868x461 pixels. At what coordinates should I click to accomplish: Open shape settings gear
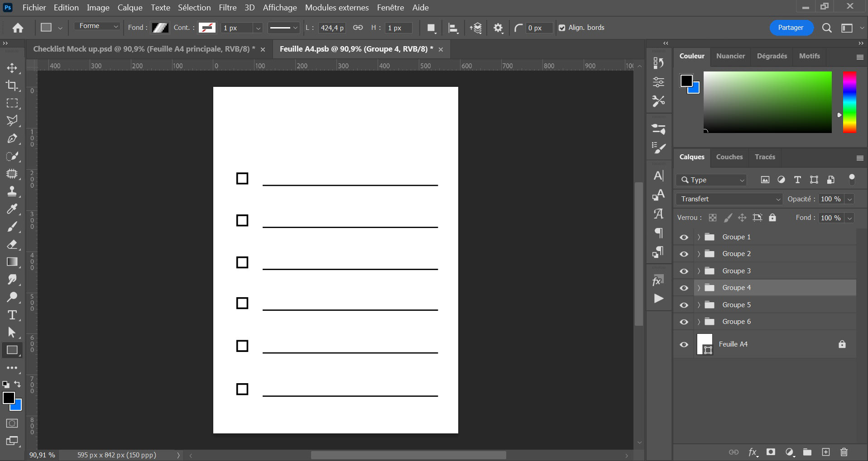(498, 28)
